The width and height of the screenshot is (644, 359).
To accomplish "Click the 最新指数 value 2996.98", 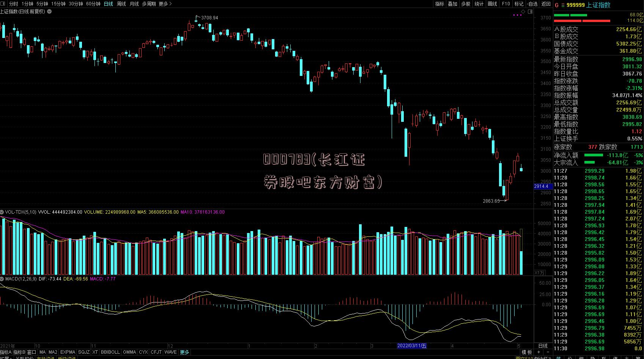I will [x=632, y=59].
